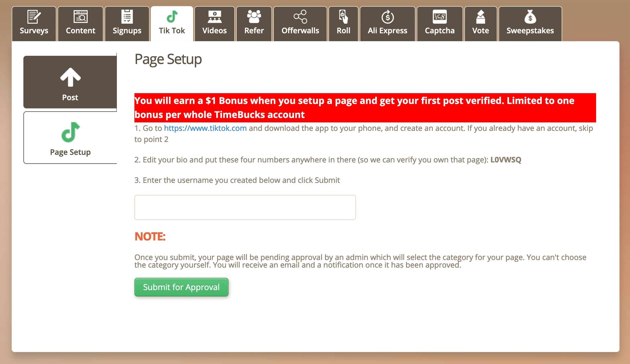Screen dimensions: 630x364
Task: Click the green Tik Tok note icon in tabs
Action: coord(172,17)
